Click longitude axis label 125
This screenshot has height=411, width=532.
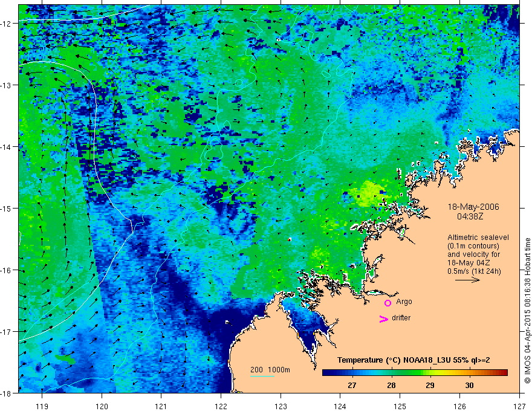pyautogui.click(x=400, y=406)
